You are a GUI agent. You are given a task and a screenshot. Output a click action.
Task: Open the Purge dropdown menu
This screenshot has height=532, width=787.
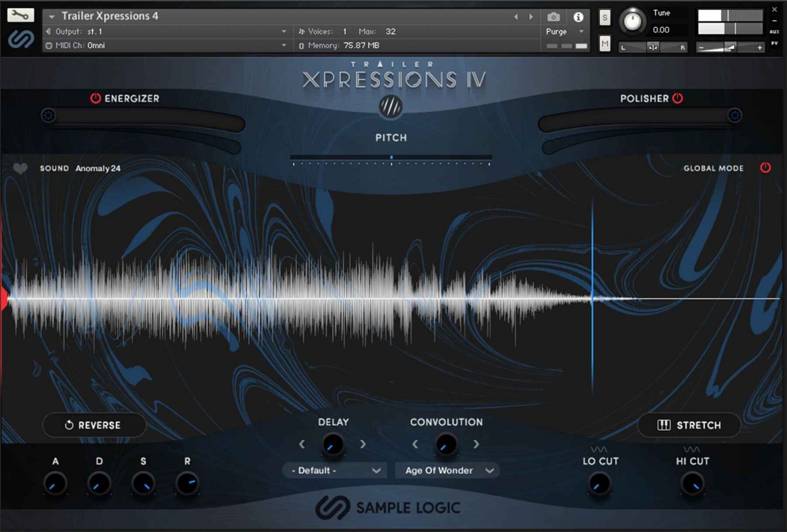[x=564, y=31]
